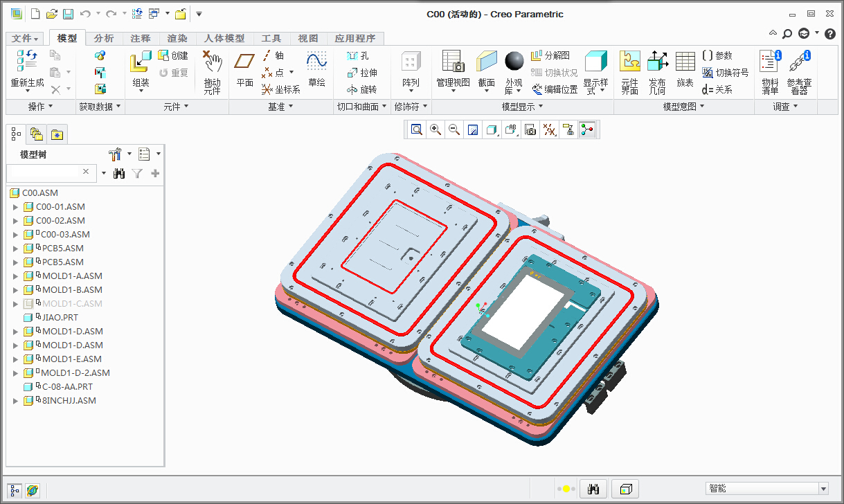Open the 应用程序 ribbon tab
This screenshot has width=844, height=504.
click(x=355, y=39)
